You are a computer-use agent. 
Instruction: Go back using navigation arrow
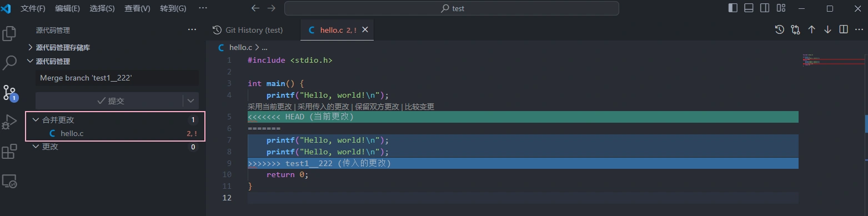255,8
